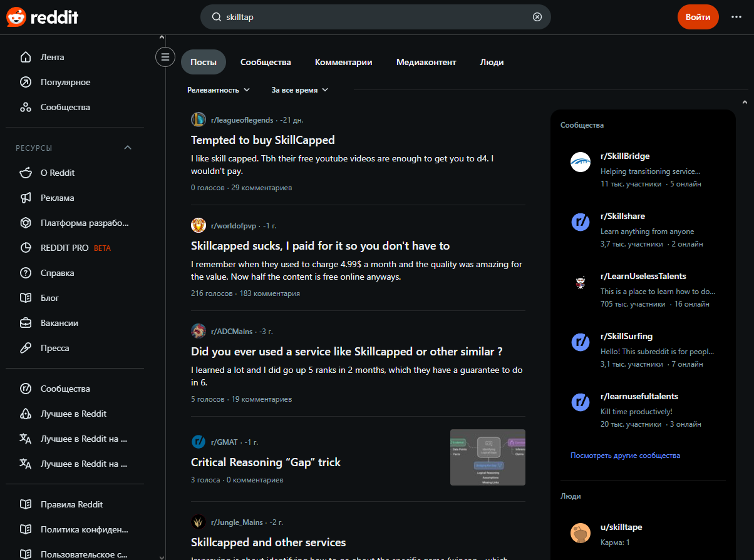Click the top Сообщества sidebar icon
This screenshot has height=560, width=754.
point(26,107)
